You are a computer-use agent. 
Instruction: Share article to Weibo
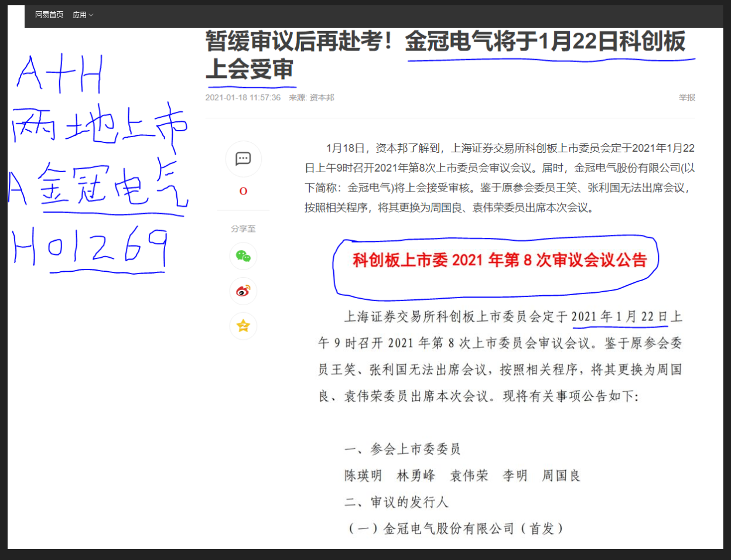243,291
